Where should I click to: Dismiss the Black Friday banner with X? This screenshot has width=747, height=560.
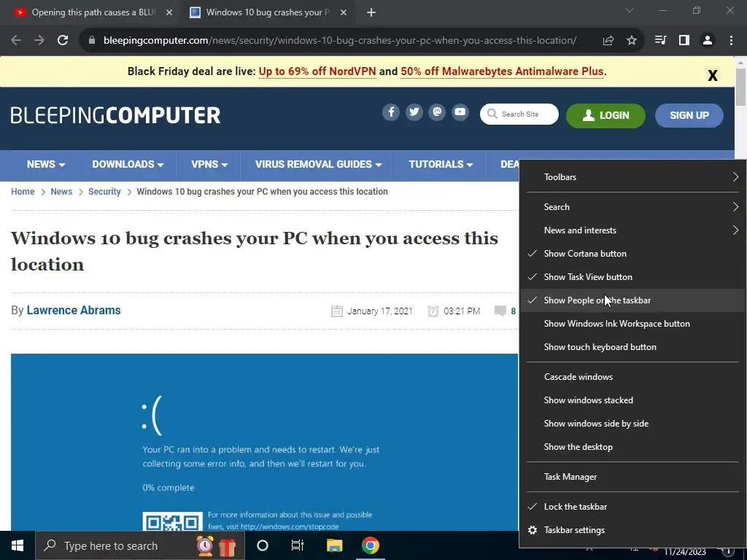(712, 75)
